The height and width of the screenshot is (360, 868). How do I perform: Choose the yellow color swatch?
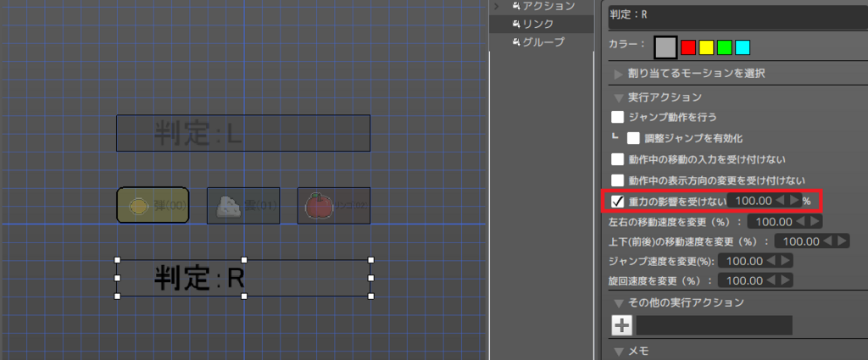pos(706,47)
